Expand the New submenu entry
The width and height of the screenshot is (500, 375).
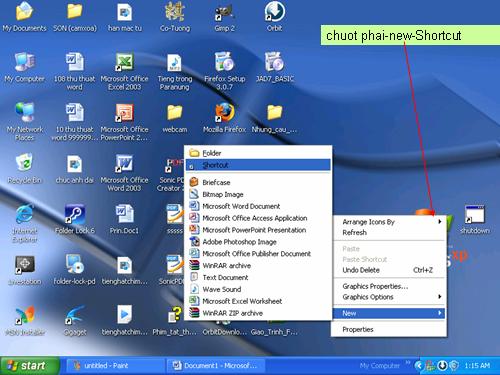point(389,313)
